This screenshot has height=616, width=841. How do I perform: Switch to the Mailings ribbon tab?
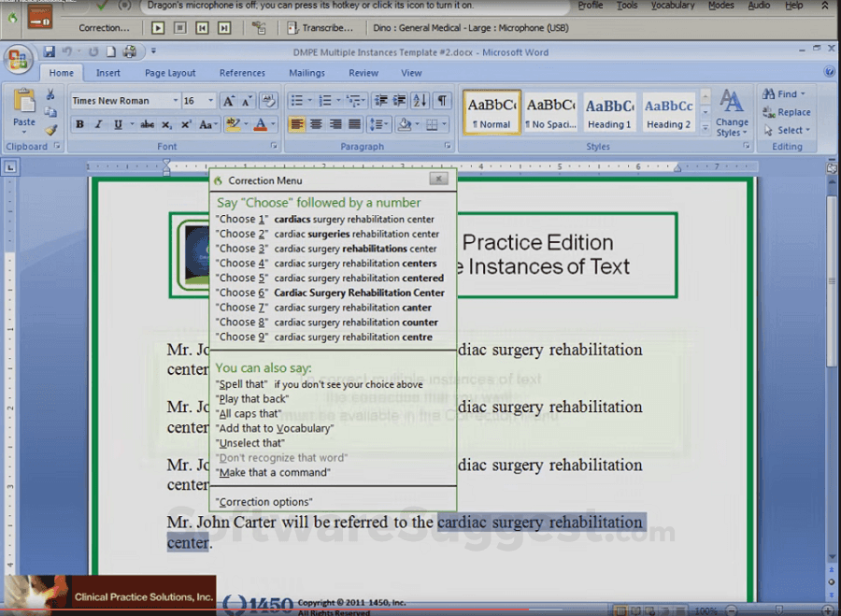[x=306, y=72]
